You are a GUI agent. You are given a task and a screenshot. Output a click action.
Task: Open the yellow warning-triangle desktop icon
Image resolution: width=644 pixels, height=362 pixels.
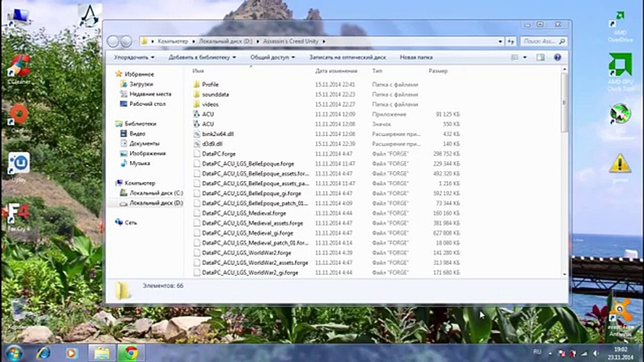point(620,167)
